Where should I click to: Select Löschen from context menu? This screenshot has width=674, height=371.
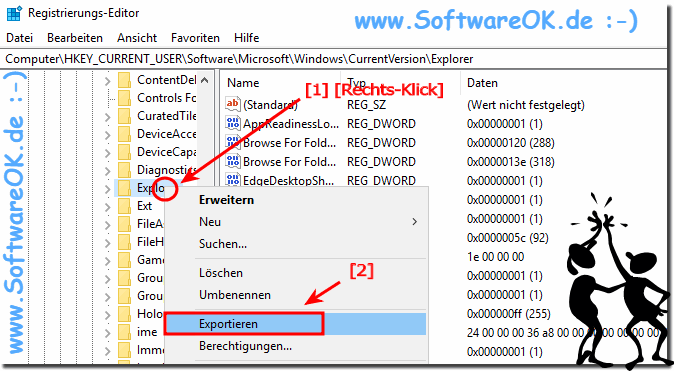coord(221,273)
